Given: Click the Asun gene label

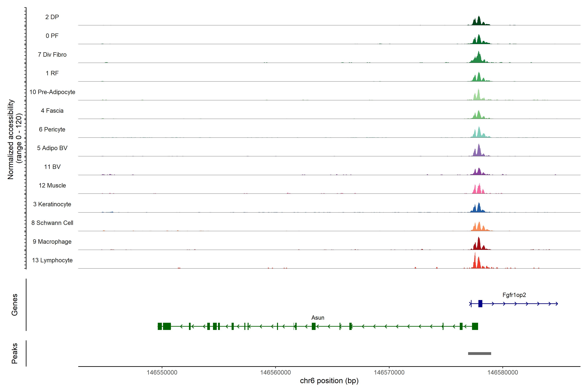Looking at the screenshot, I should [318, 318].
